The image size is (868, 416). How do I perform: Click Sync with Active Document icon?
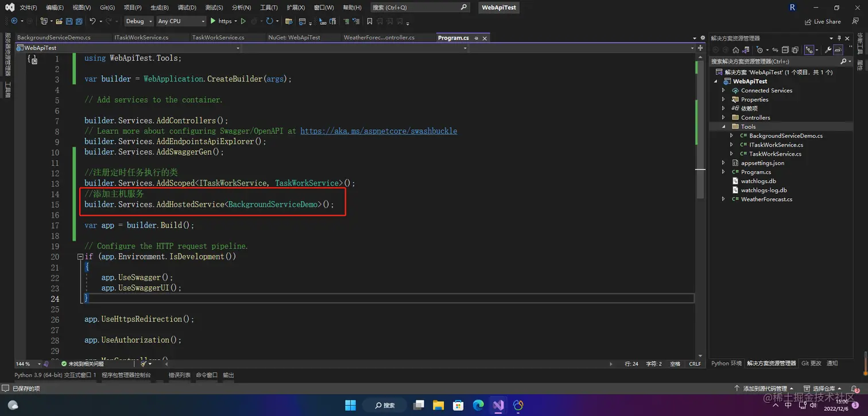coord(775,50)
